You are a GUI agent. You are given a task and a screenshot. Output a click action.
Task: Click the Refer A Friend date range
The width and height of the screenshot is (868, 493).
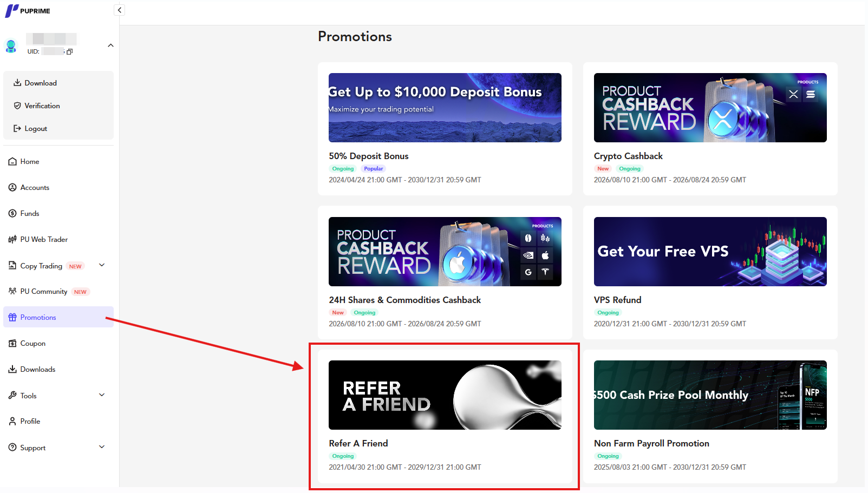[x=405, y=467]
